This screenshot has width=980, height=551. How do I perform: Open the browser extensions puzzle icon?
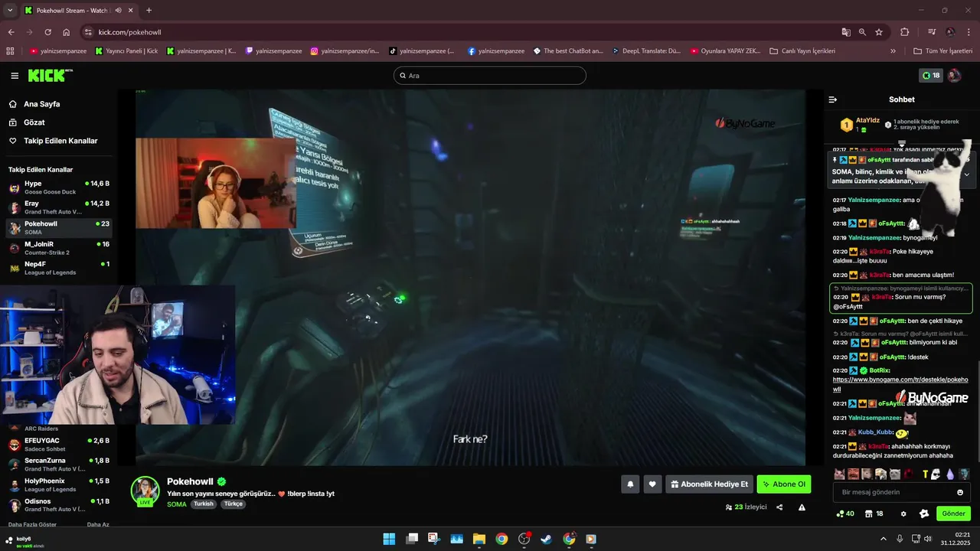point(905,32)
